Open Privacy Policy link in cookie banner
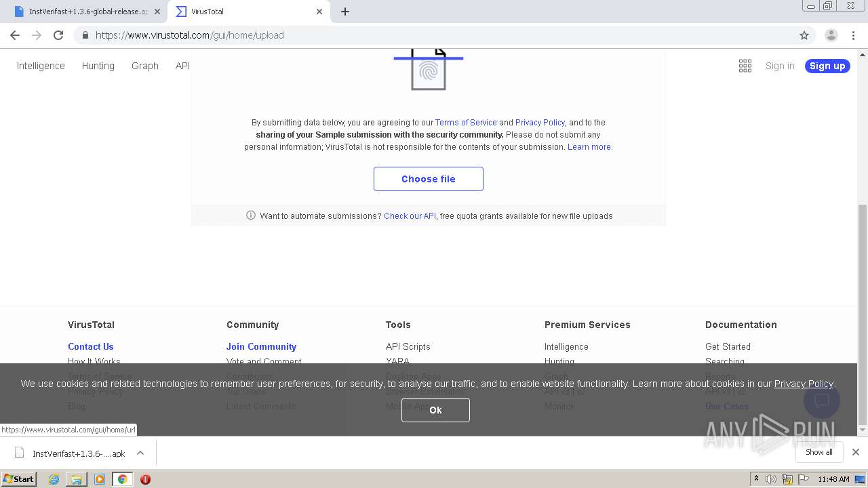 pyautogui.click(x=804, y=384)
